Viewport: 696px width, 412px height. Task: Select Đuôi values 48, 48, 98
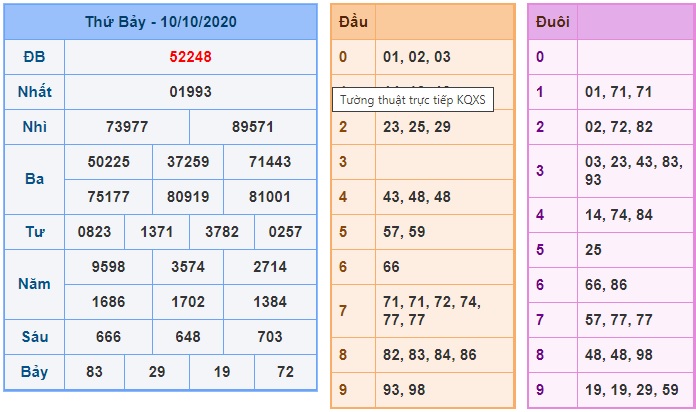click(618, 355)
